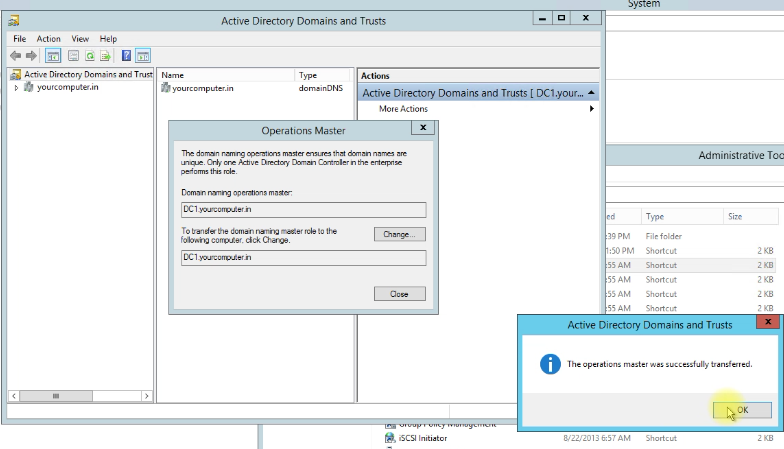
Task: Click yourcomputer.in icon in Name list
Action: (166, 88)
